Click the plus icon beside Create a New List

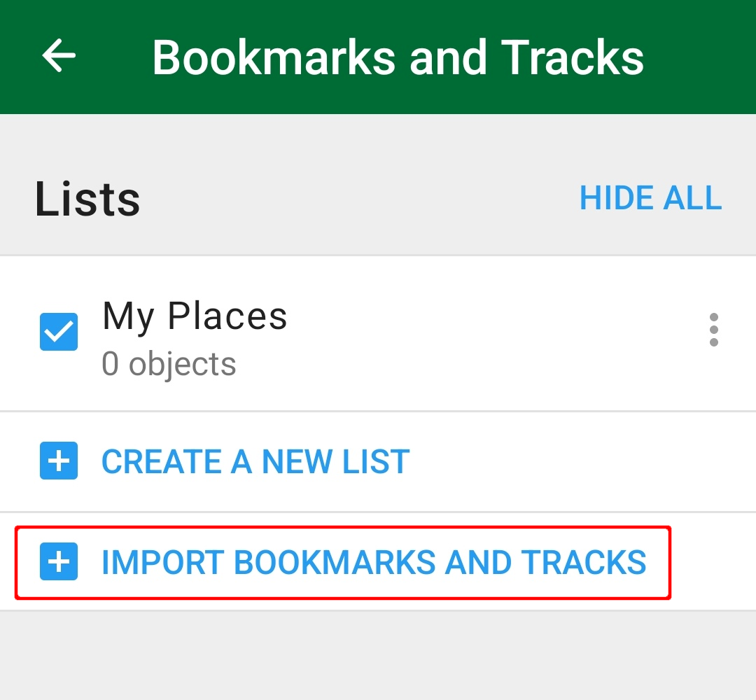coord(59,461)
